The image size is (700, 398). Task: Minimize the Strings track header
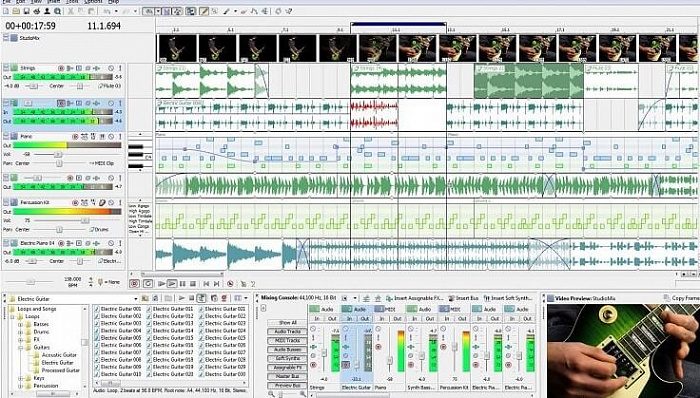(6, 67)
